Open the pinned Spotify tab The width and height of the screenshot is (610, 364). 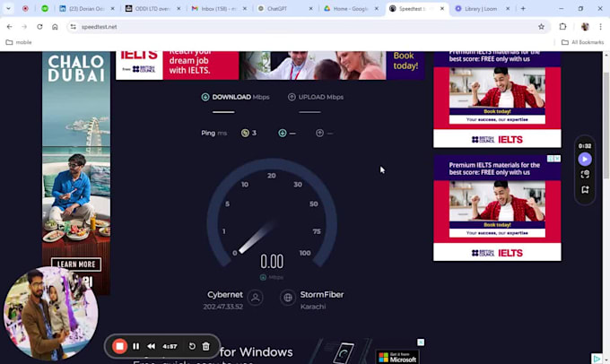coord(45,8)
